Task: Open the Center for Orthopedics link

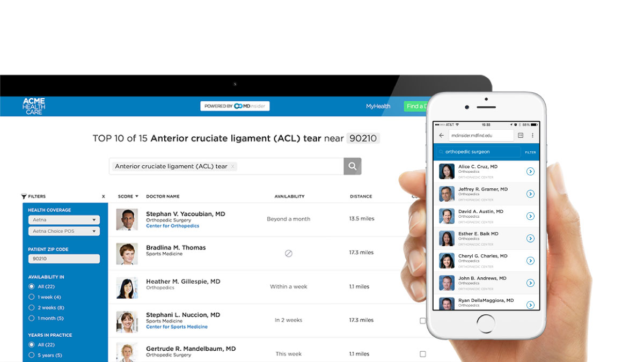Action: click(172, 226)
